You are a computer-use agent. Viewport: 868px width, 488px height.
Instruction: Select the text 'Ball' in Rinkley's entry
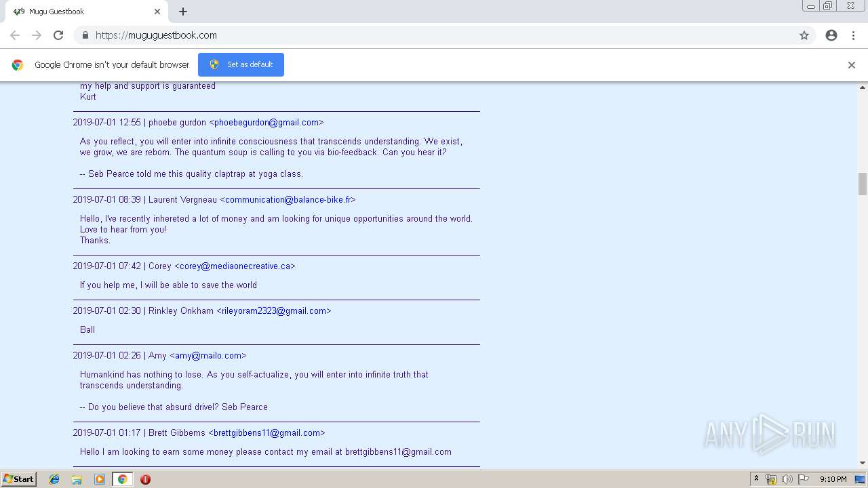point(87,330)
